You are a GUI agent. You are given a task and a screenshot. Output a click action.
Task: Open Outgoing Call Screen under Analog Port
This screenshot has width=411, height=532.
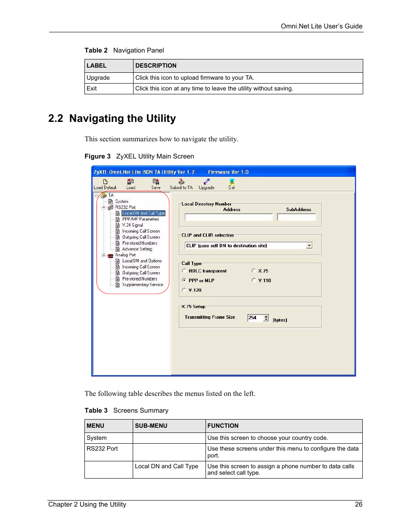pyautogui.click(x=141, y=273)
